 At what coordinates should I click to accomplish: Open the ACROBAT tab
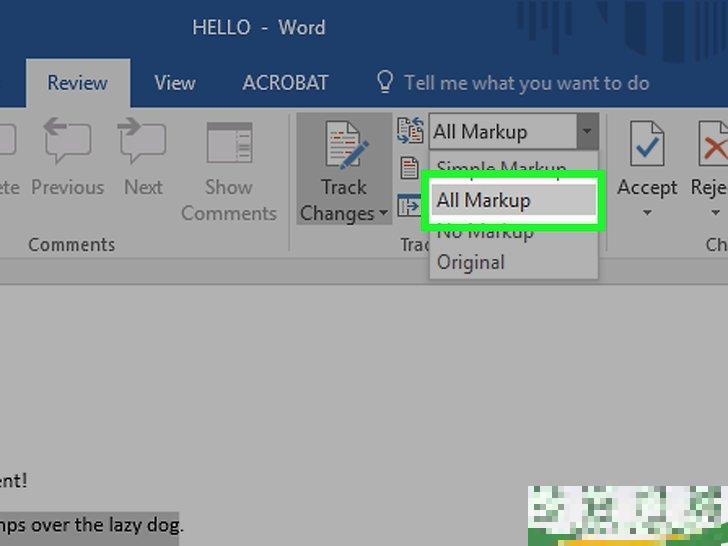pyautogui.click(x=285, y=83)
